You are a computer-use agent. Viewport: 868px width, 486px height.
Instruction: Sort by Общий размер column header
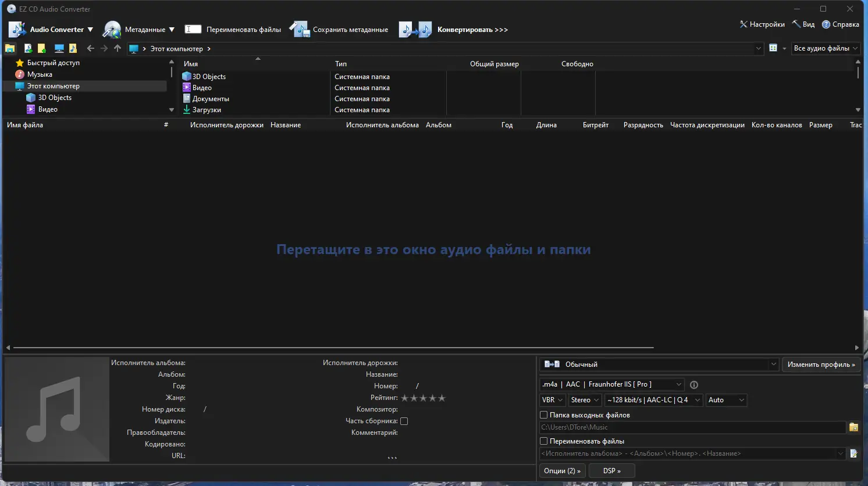pyautogui.click(x=494, y=64)
